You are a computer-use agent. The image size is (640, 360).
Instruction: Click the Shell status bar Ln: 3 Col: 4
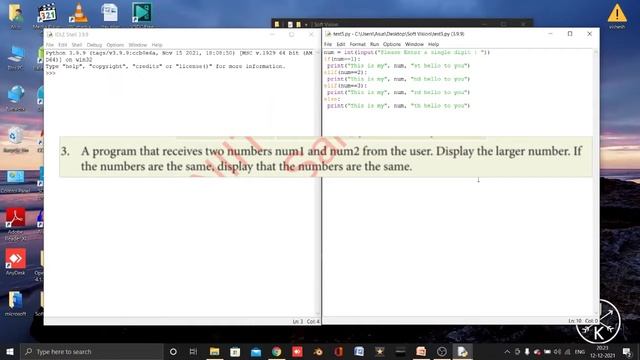coord(306,321)
